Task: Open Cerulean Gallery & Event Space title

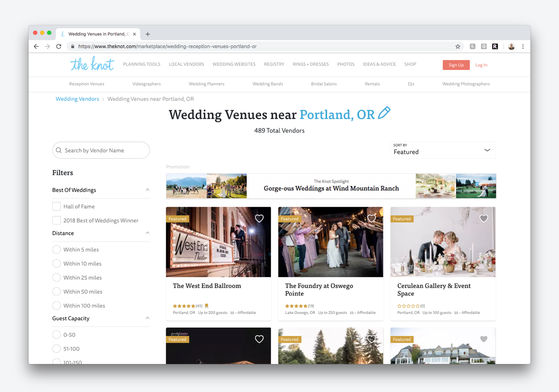Action: coord(434,290)
